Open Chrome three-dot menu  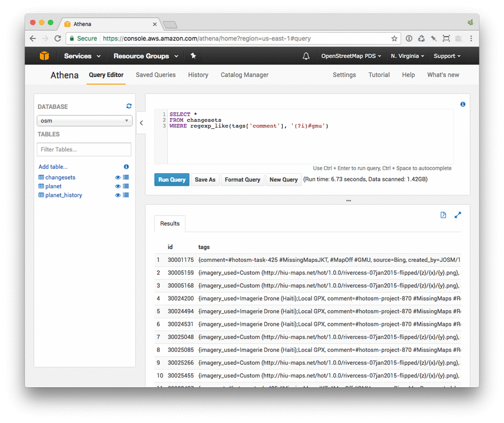click(x=471, y=39)
